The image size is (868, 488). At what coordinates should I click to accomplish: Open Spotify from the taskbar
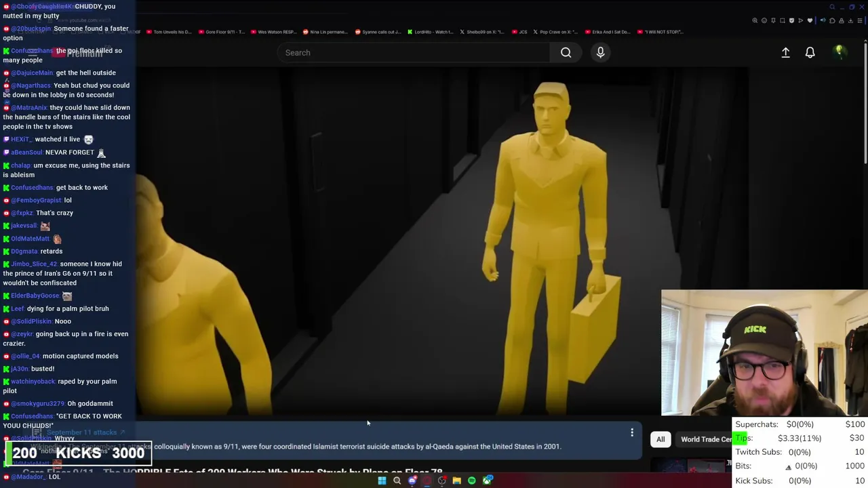tap(472, 481)
